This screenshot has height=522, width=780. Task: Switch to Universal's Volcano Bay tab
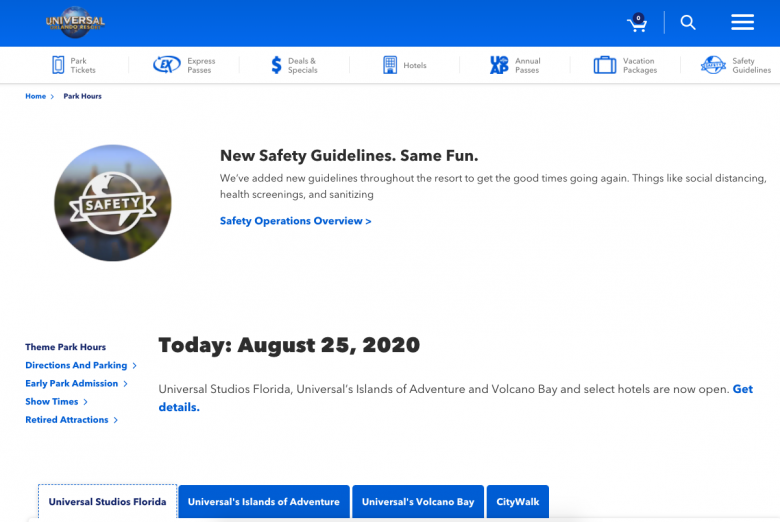(418, 502)
